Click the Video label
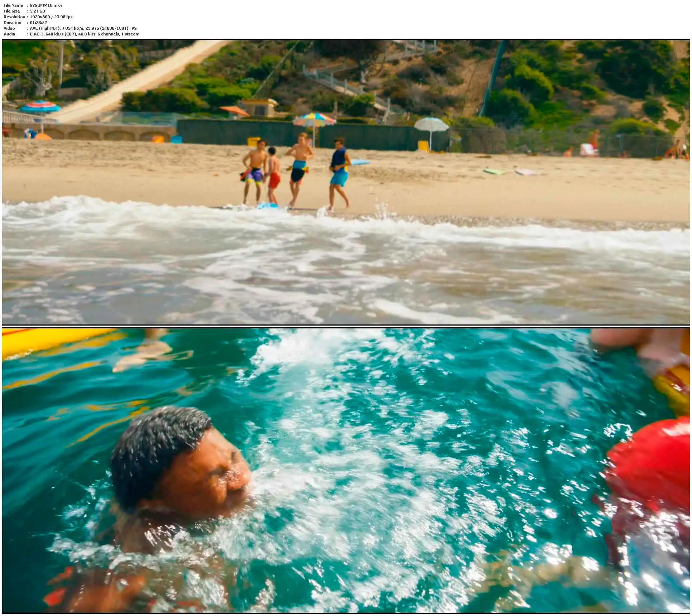The image size is (692, 616). click(x=9, y=28)
